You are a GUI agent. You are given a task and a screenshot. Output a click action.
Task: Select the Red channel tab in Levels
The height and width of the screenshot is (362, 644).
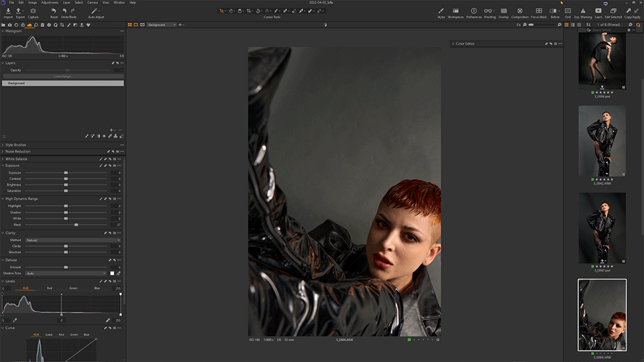coord(49,288)
